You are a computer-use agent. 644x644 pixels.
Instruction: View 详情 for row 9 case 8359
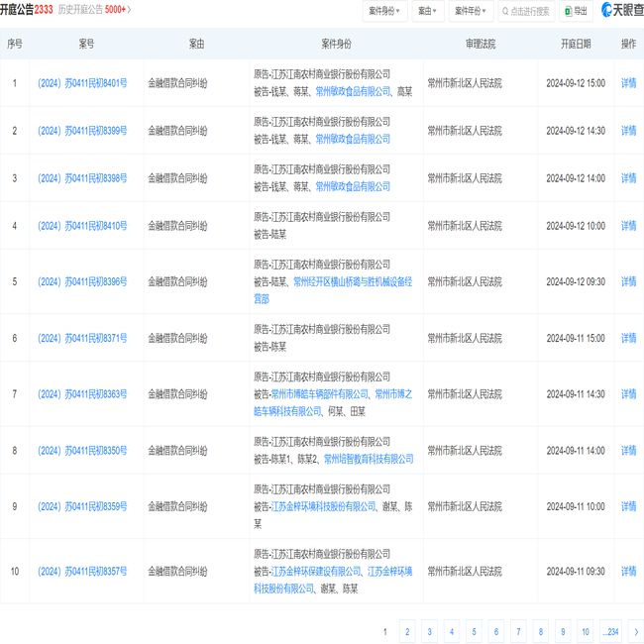pos(628,506)
